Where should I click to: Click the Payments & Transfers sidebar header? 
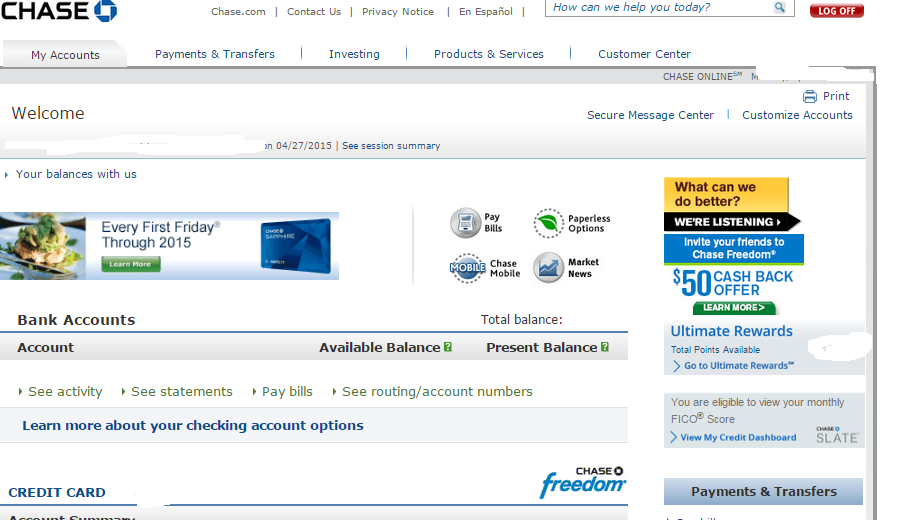pos(763,491)
